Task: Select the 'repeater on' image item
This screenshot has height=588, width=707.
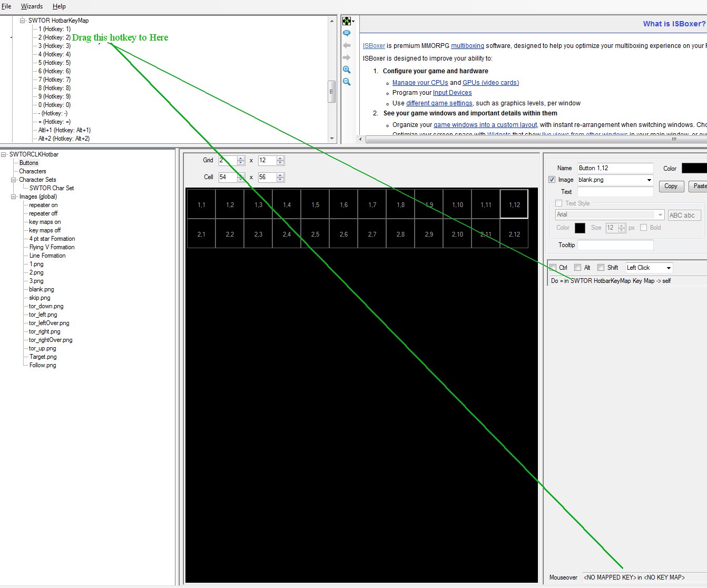Action: [43, 205]
